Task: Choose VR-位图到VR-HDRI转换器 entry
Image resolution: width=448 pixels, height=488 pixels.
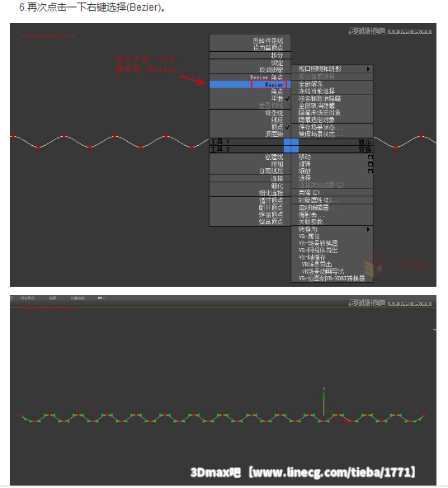Action: (x=332, y=279)
